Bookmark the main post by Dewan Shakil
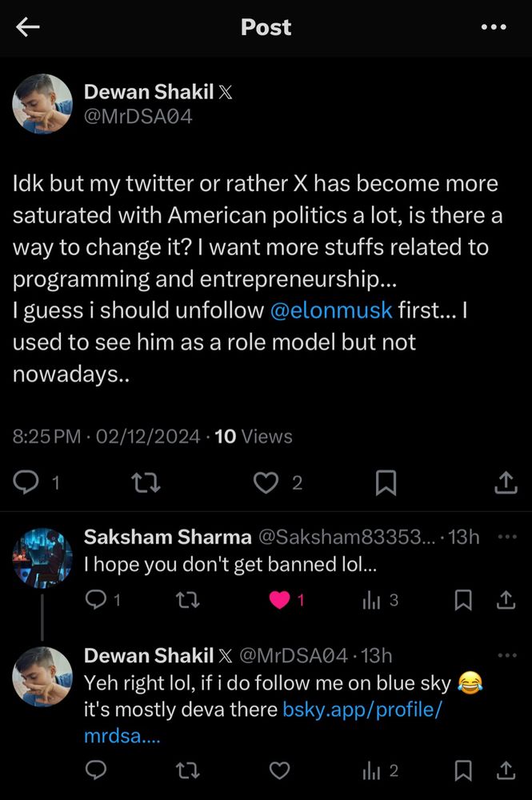The height and width of the screenshot is (800, 532). coord(386,482)
